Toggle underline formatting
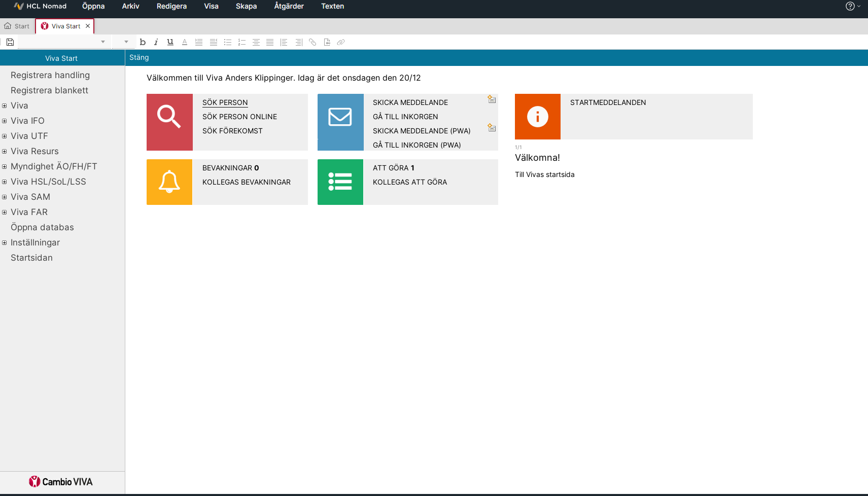Screen dimensions: 868x496 [x=170, y=42]
